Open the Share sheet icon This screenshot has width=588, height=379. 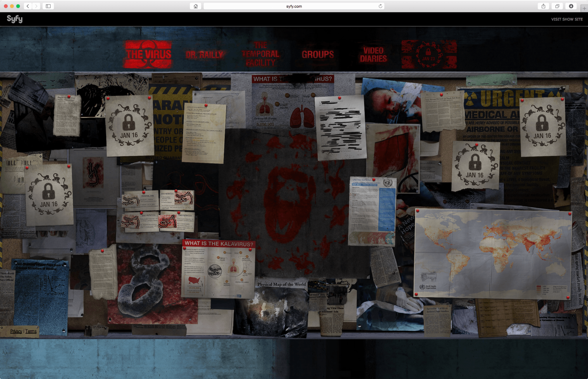[543, 6]
